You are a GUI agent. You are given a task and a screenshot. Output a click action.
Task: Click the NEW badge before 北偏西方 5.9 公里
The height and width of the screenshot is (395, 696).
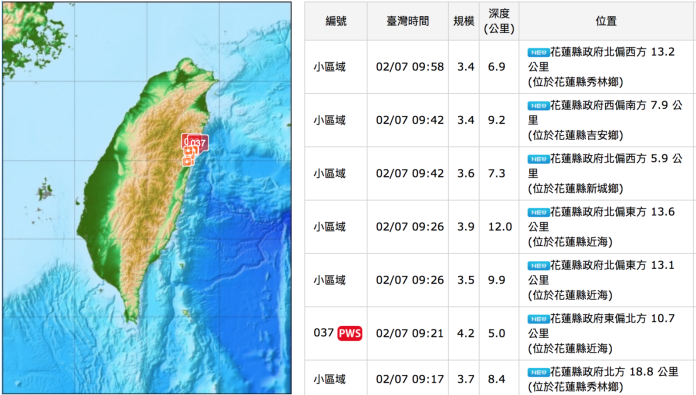point(538,159)
